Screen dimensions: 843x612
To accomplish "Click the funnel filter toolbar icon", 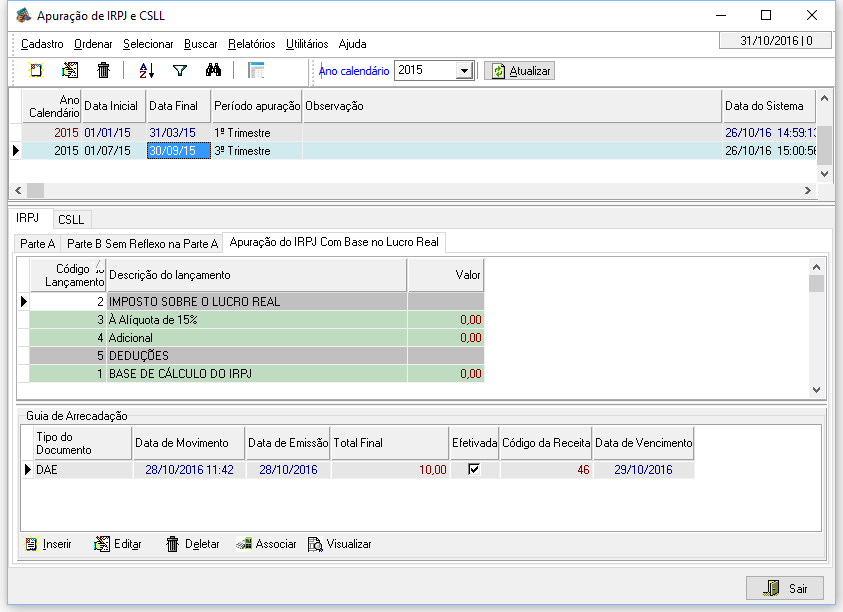I will tap(180, 70).
